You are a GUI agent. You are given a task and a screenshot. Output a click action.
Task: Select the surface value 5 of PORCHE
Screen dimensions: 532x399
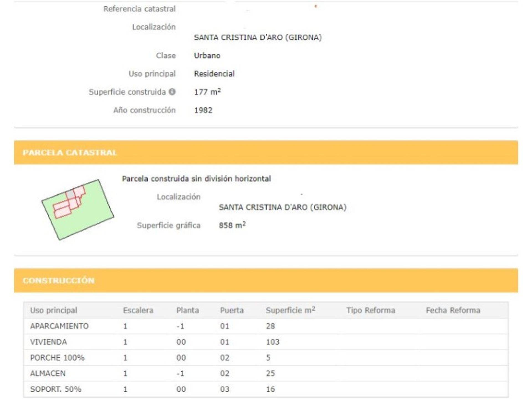coord(268,358)
